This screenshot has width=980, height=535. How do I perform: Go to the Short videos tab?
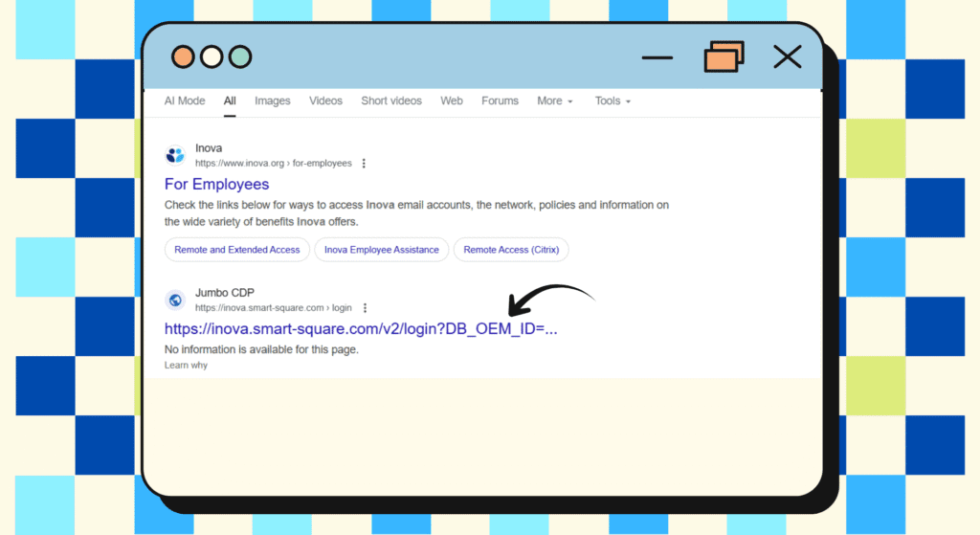[391, 100]
